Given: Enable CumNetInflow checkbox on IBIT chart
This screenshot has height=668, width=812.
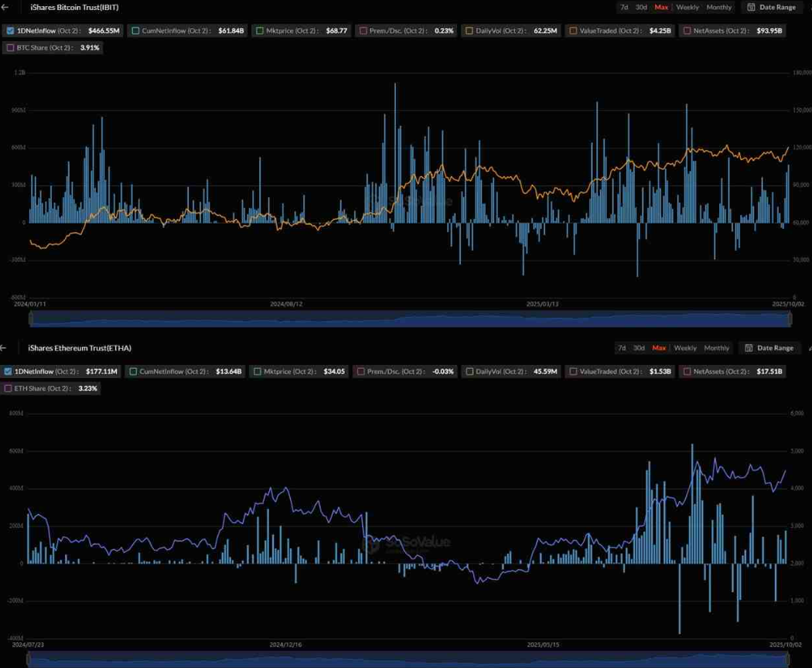Looking at the screenshot, I should [x=135, y=31].
